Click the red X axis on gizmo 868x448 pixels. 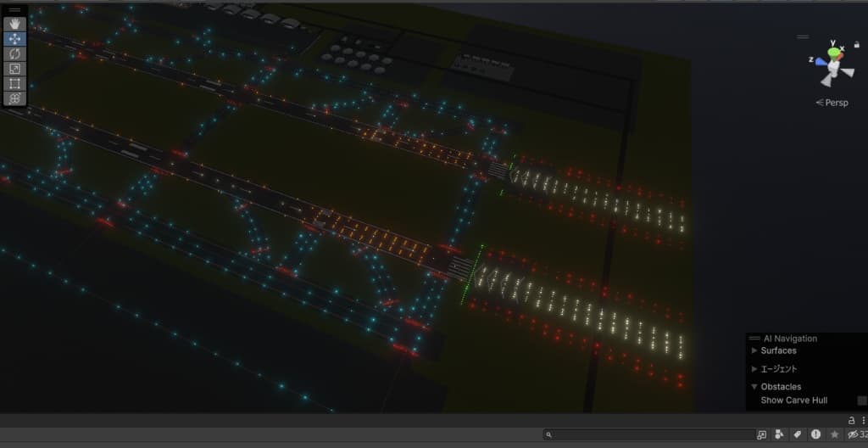coord(842,55)
